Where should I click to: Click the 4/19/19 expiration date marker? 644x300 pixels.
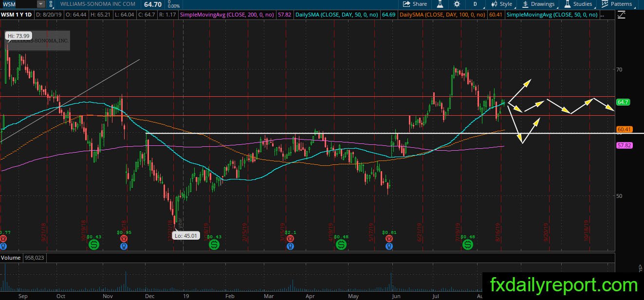(x=331, y=232)
